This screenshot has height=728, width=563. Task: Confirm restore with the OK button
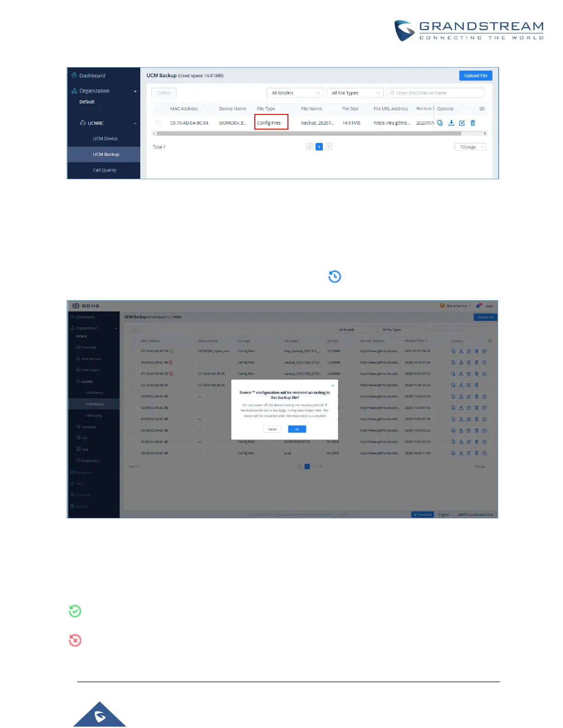pyautogui.click(x=297, y=429)
